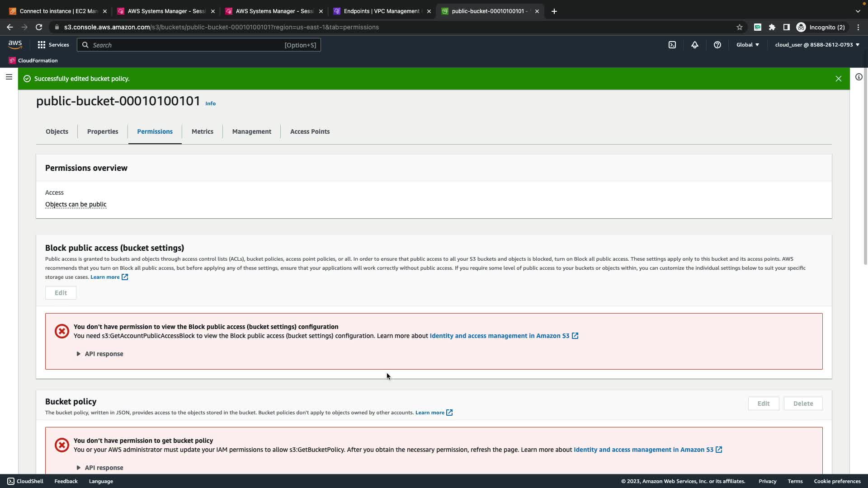Open the info panel icon at right
The width and height of the screenshot is (868, 488).
click(859, 77)
